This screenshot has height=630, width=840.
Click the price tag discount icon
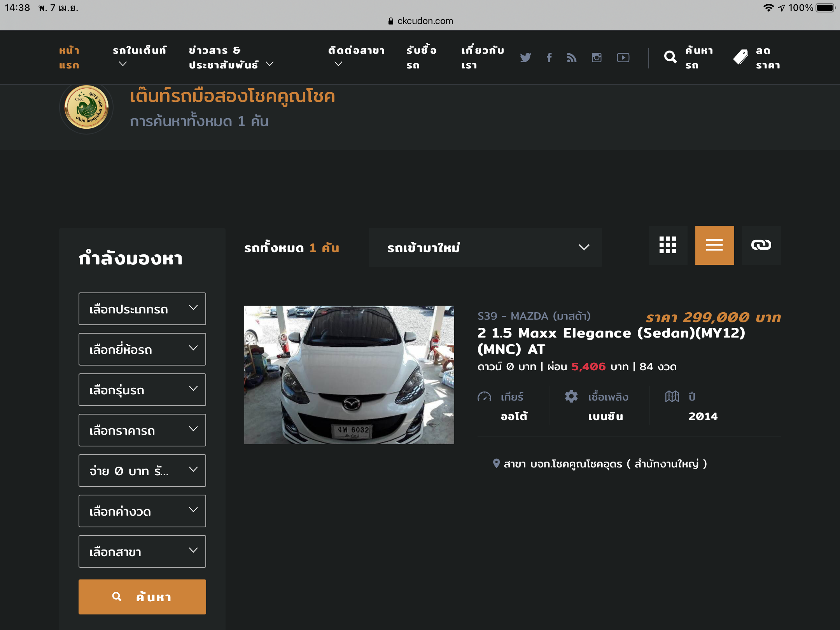[x=740, y=58]
